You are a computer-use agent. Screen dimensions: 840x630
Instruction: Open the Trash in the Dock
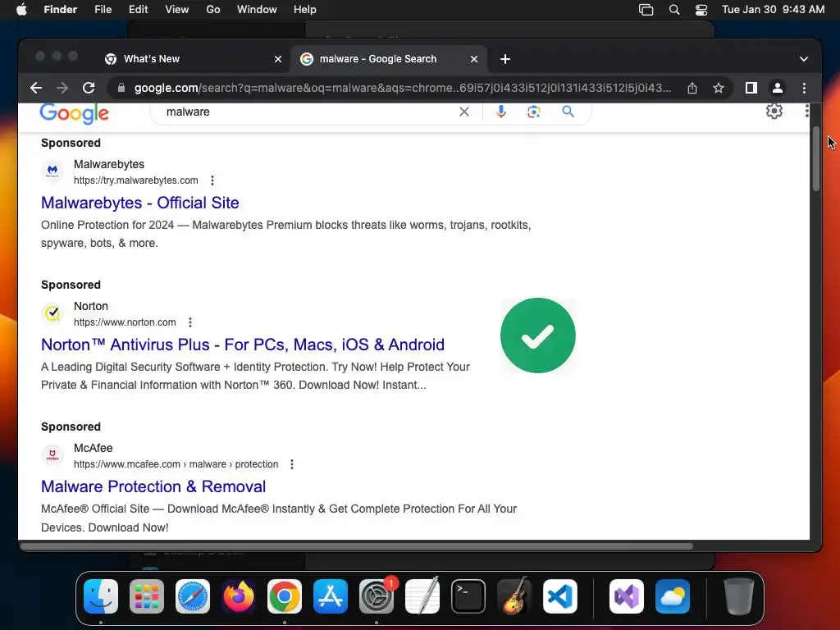tap(739, 596)
